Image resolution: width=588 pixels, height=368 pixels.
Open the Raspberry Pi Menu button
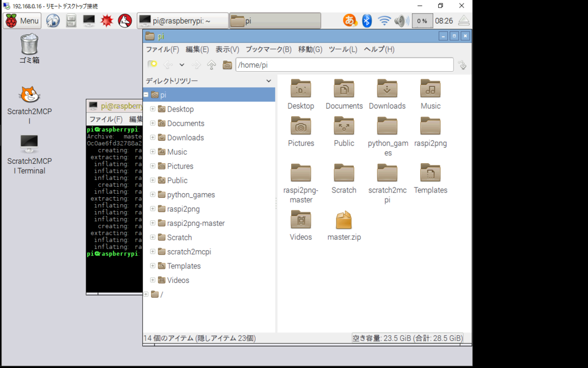22,21
